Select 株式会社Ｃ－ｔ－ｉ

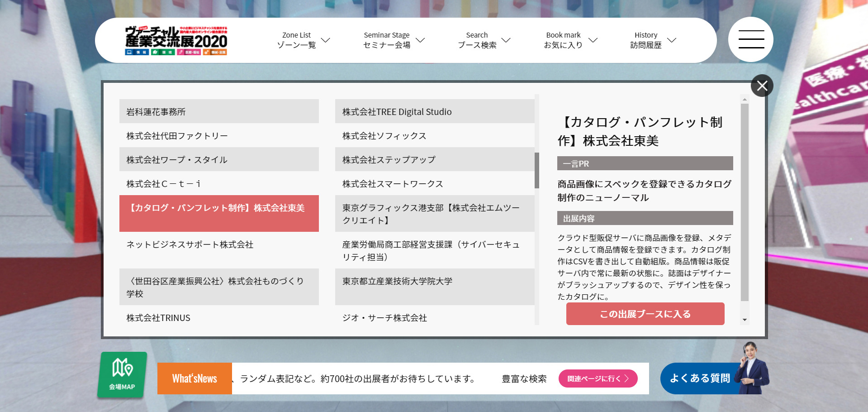(x=219, y=183)
